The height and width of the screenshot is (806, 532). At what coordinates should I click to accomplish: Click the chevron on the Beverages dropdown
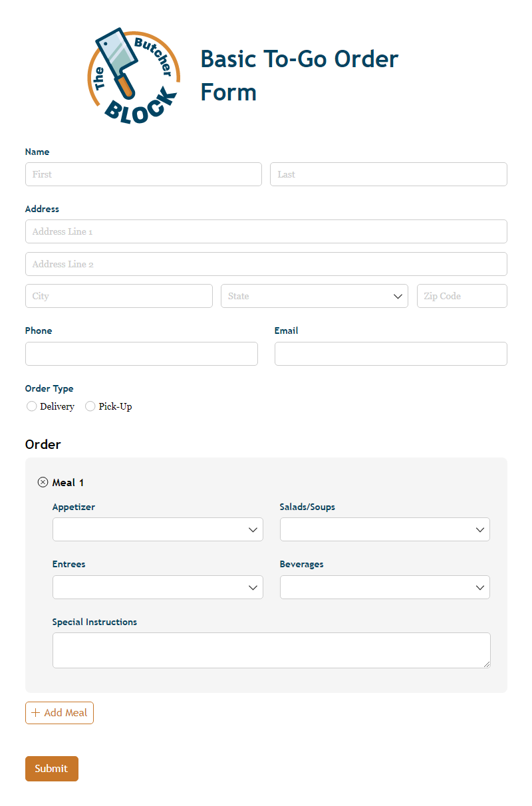(x=480, y=587)
